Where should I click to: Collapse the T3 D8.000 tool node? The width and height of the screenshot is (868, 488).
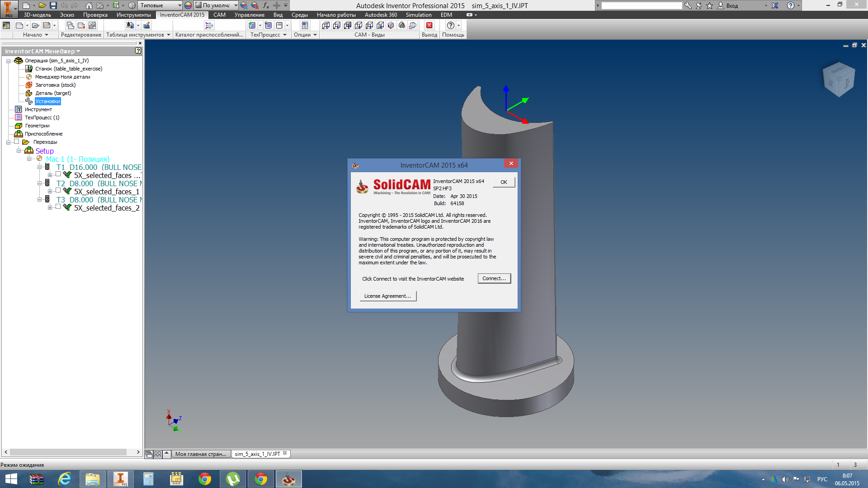tap(39, 200)
